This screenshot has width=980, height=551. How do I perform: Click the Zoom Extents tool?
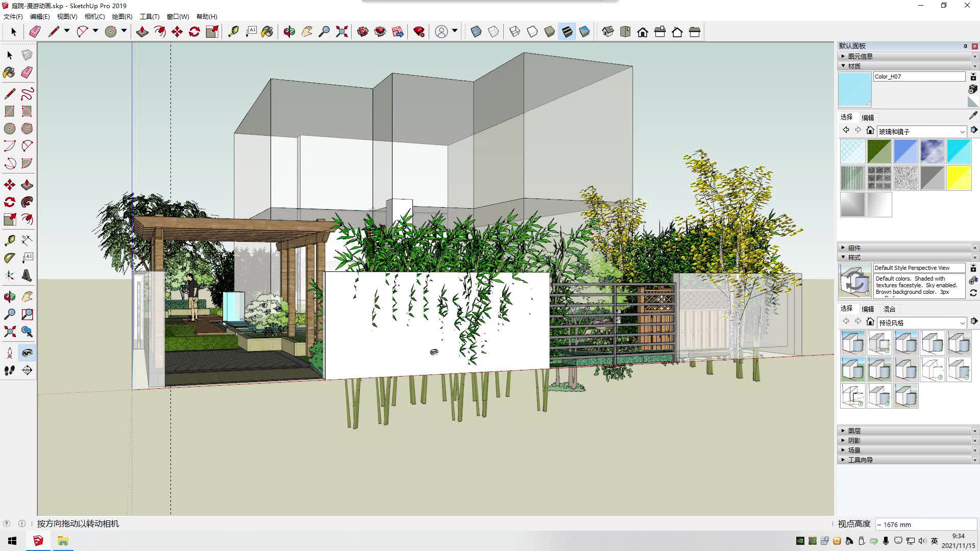coord(342,32)
